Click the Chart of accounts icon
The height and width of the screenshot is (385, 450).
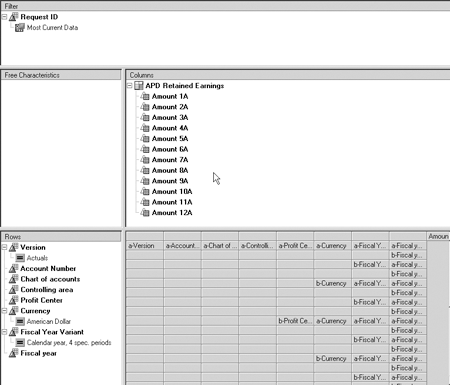point(14,279)
